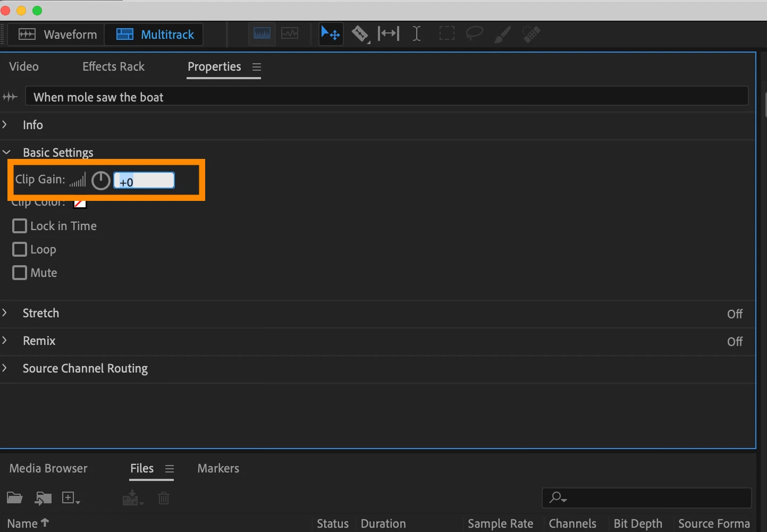Sort files by Channels column
The image size is (767, 532).
coord(572,523)
